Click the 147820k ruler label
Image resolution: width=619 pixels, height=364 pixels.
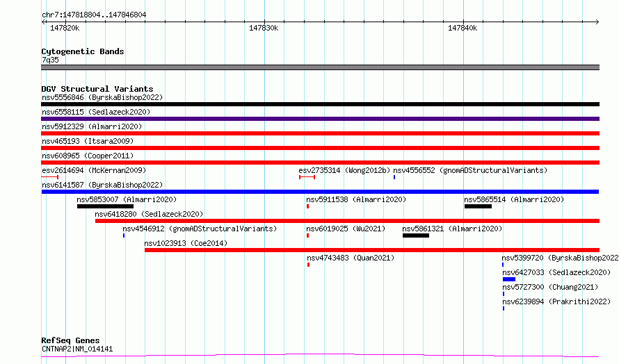tap(65, 28)
